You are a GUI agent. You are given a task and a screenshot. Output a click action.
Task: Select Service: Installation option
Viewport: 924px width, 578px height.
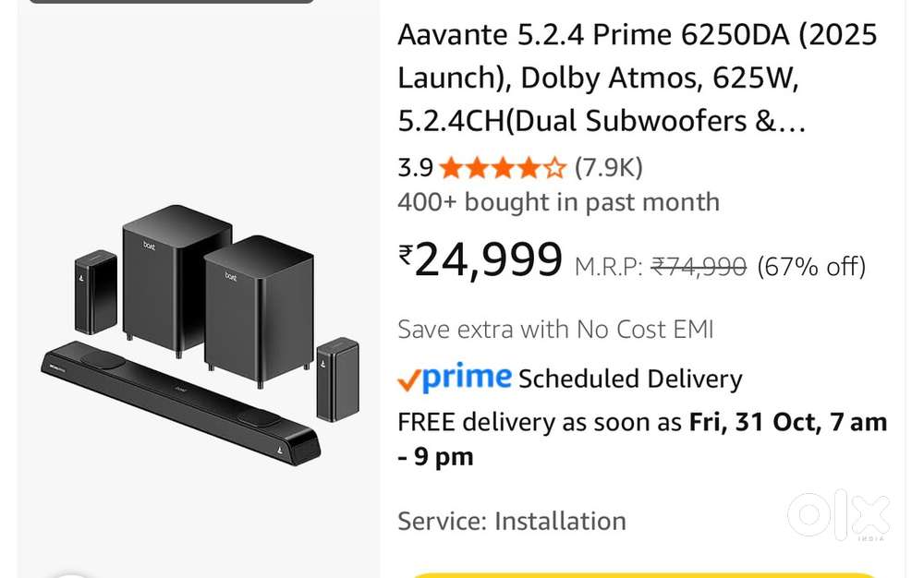[511, 521]
